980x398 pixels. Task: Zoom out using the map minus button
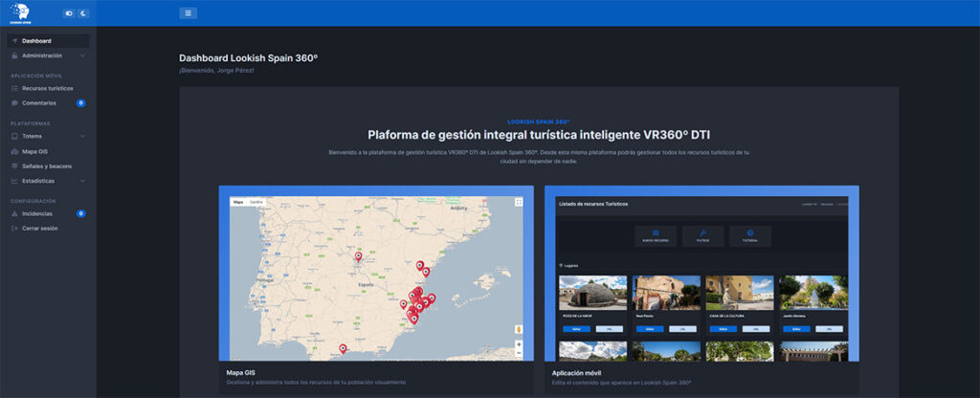tap(519, 353)
